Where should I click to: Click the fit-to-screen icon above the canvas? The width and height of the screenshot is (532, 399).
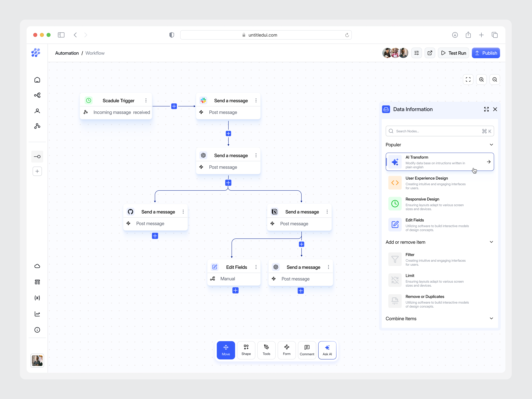[468, 79]
